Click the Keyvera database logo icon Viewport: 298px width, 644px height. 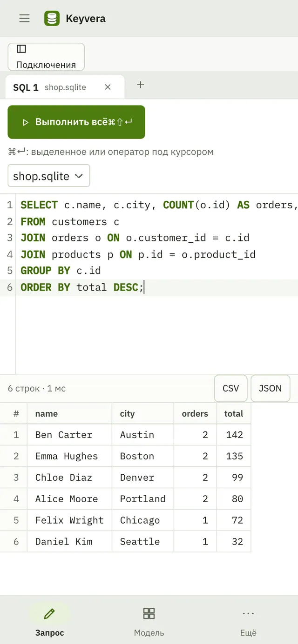pyautogui.click(x=52, y=19)
